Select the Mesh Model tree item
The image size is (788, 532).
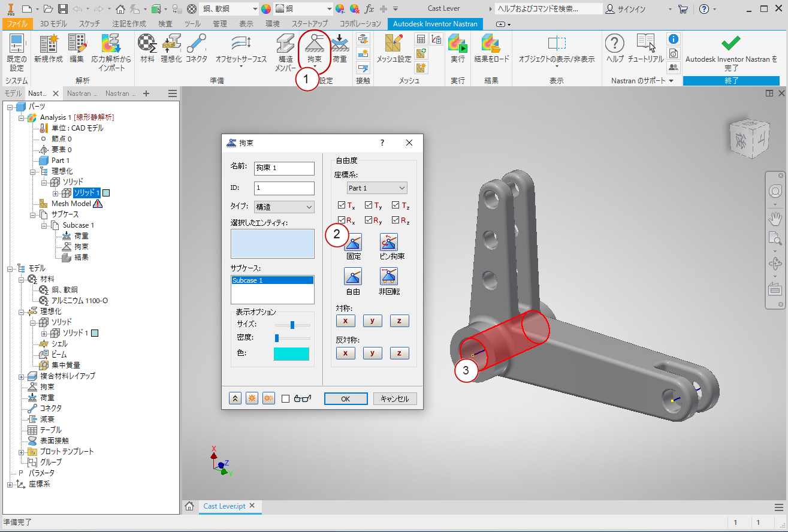coord(71,204)
